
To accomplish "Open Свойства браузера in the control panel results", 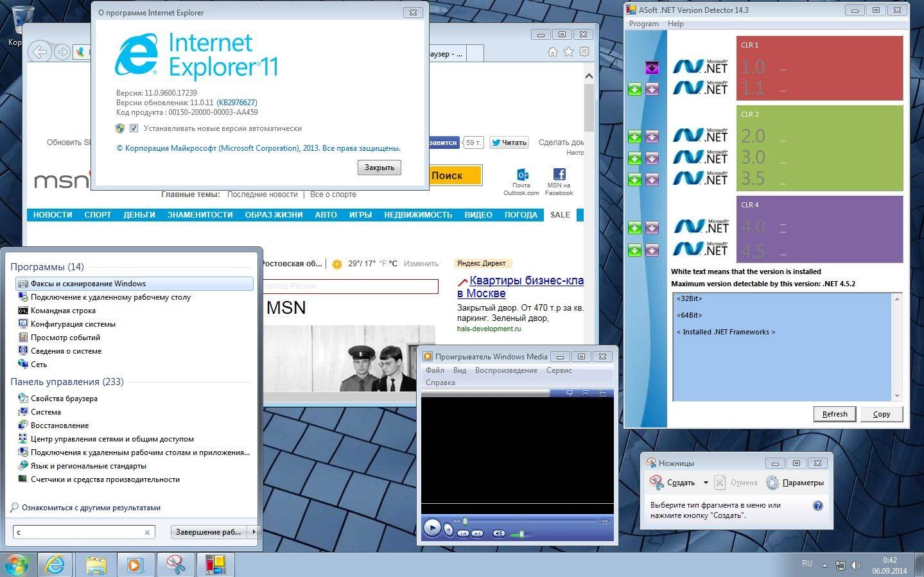I will 64,399.
